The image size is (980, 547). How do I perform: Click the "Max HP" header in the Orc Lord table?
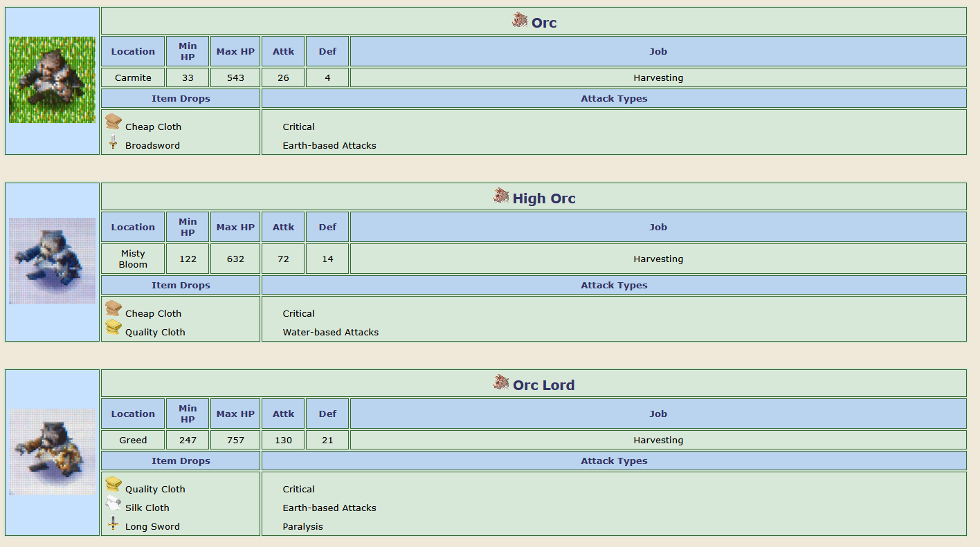coord(236,414)
